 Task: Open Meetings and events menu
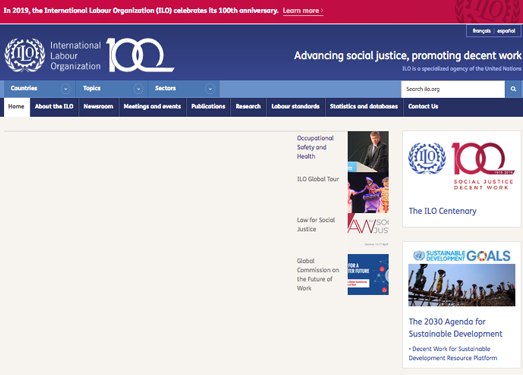pos(152,107)
